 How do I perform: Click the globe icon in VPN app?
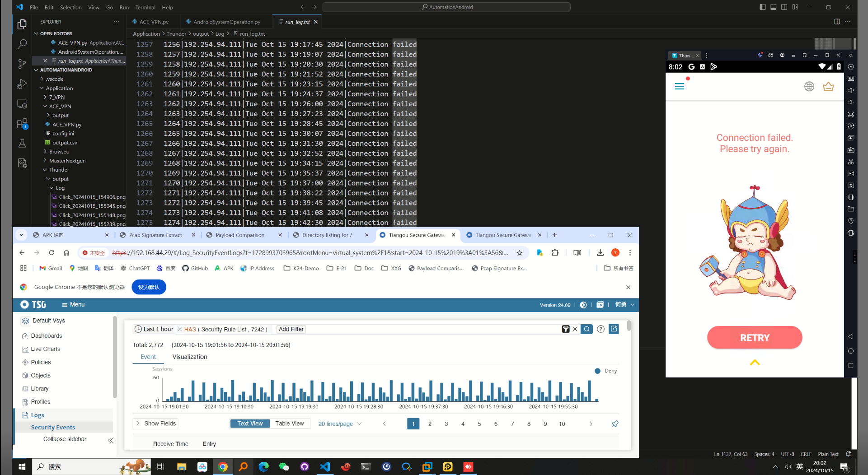coord(809,86)
